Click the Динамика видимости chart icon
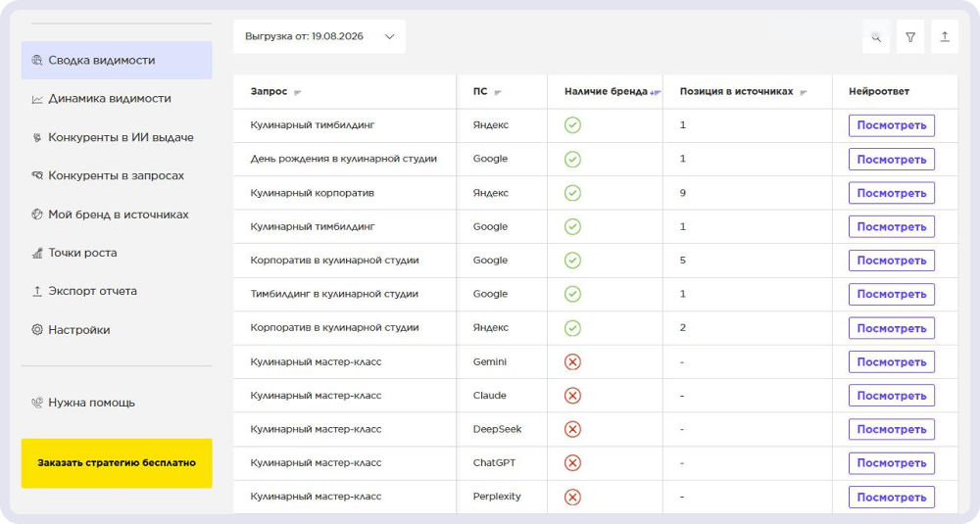 click(37, 99)
